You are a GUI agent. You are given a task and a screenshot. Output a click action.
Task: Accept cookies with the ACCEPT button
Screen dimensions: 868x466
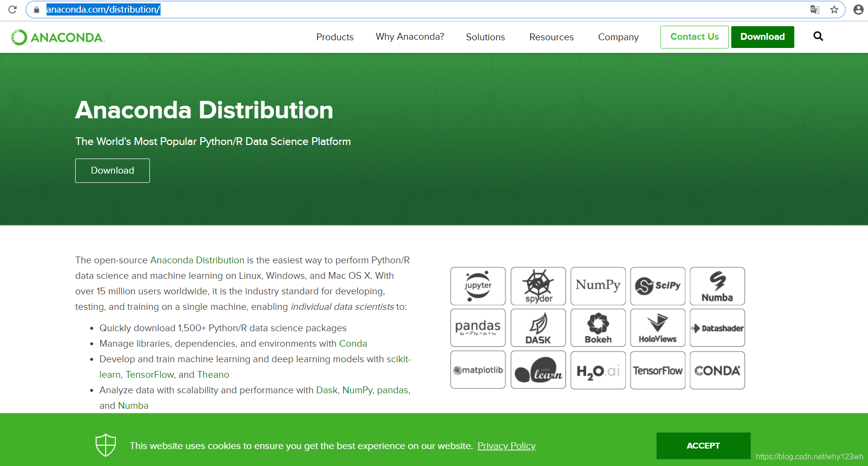pyautogui.click(x=703, y=446)
